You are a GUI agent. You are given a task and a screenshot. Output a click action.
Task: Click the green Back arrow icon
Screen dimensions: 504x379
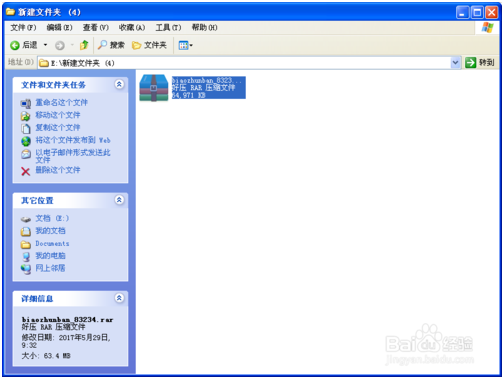(15, 45)
